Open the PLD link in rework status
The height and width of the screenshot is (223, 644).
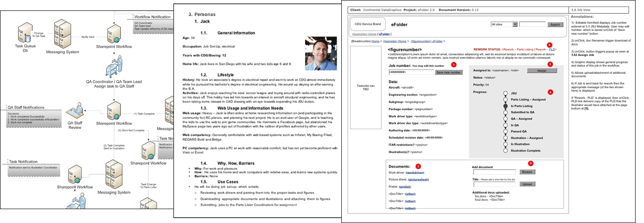pyautogui.click(x=552, y=50)
